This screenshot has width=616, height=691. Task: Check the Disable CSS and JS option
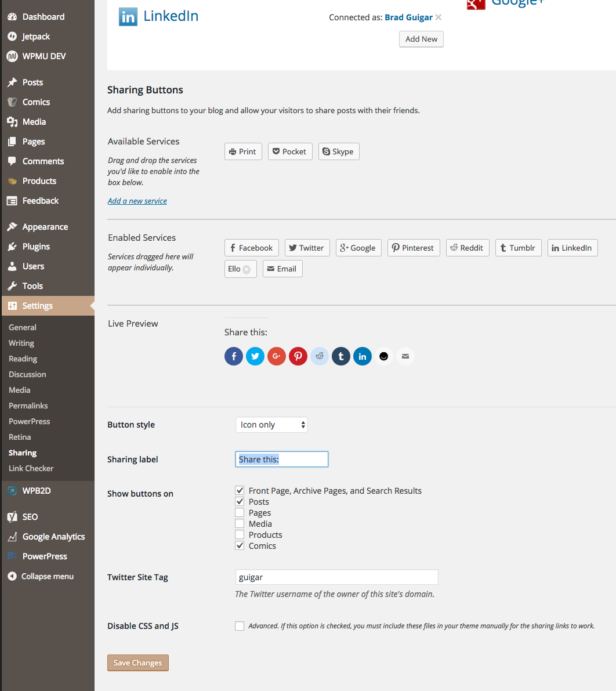(x=240, y=626)
